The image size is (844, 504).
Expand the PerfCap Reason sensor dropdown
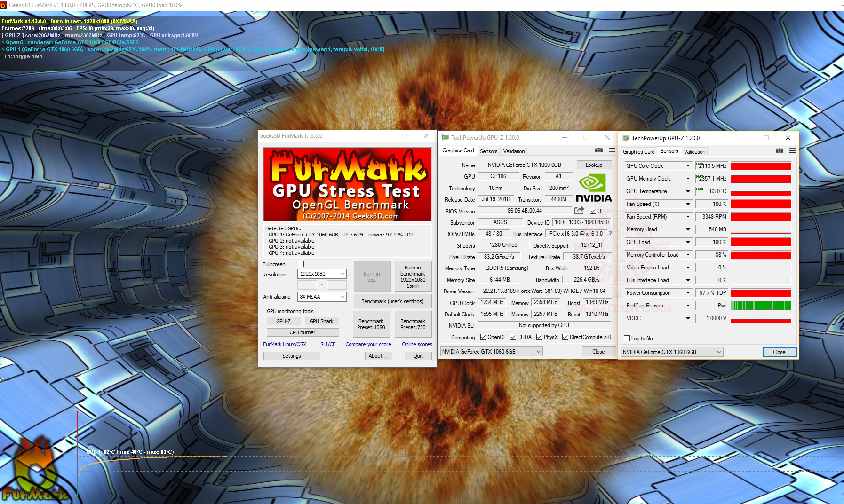tap(688, 306)
